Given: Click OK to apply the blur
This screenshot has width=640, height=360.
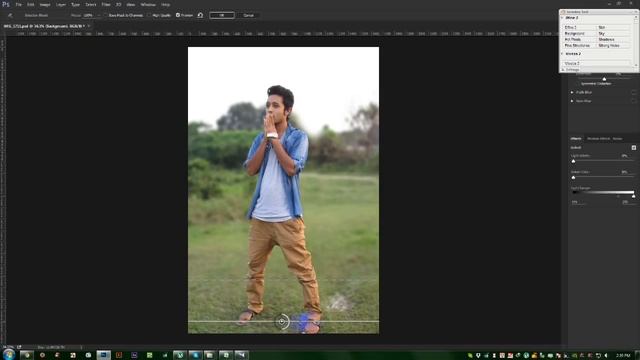Looking at the screenshot, I should pos(222,16).
